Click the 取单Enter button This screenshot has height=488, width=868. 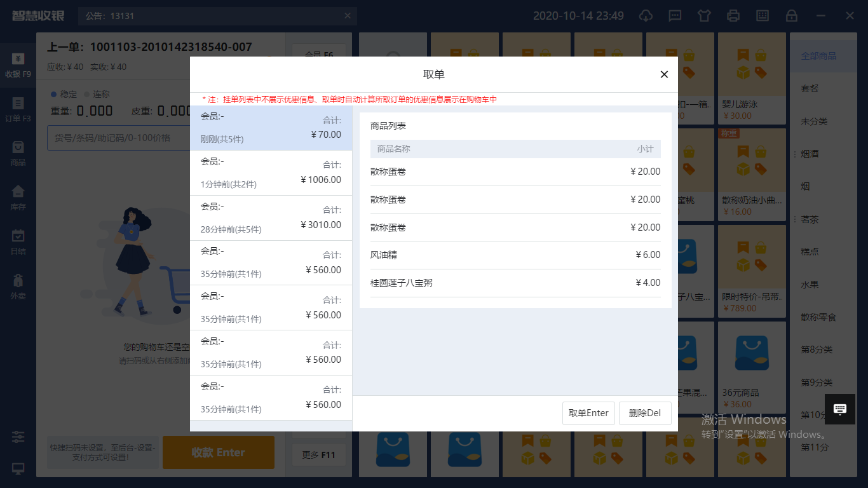[588, 413]
